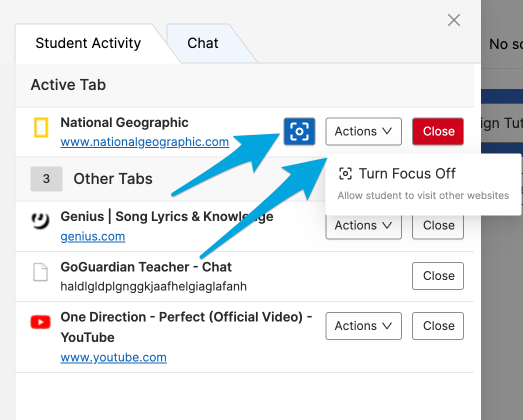Screen dimensions: 523x420
Task: Close the Genius Song Lyrics tab
Action: pyautogui.click(x=438, y=227)
